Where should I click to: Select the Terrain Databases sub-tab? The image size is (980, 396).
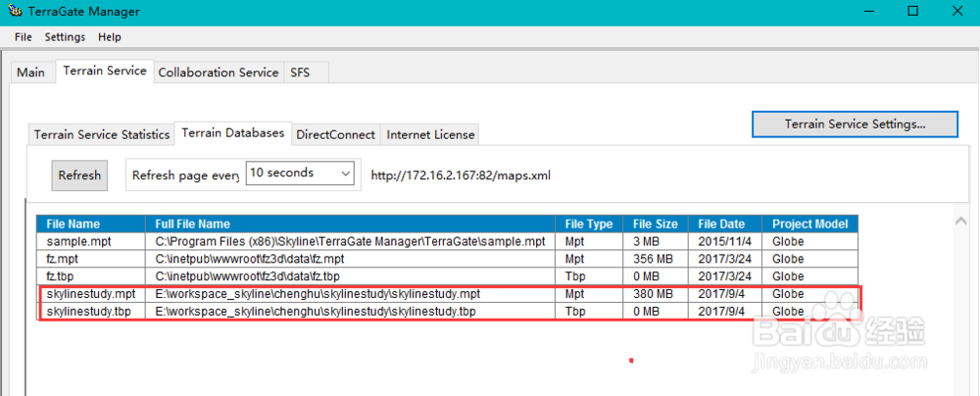click(233, 132)
